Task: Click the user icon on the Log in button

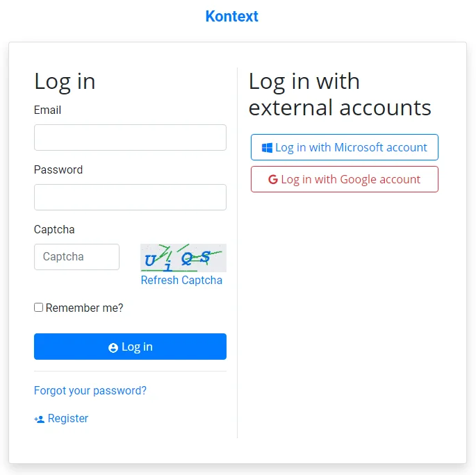Action: tap(113, 348)
